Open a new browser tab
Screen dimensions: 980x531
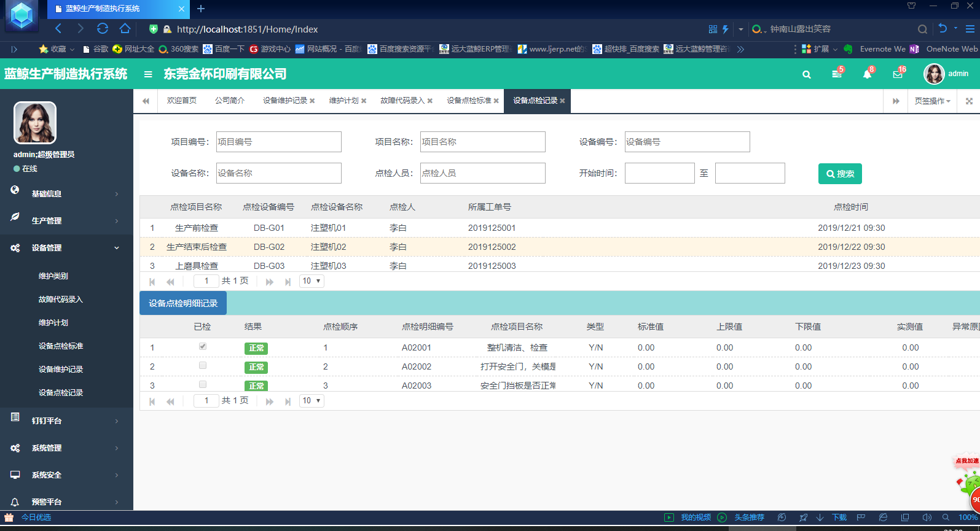click(201, 9)
